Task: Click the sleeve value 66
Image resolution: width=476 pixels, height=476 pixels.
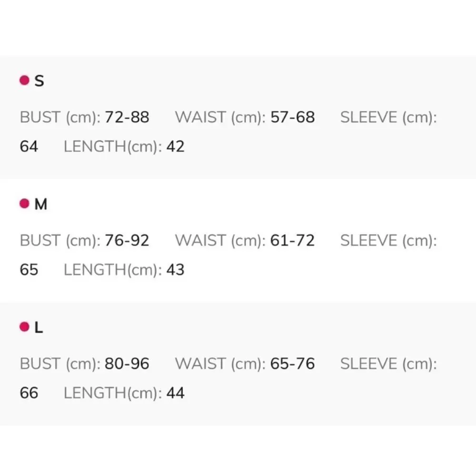Action: (29, 393)
